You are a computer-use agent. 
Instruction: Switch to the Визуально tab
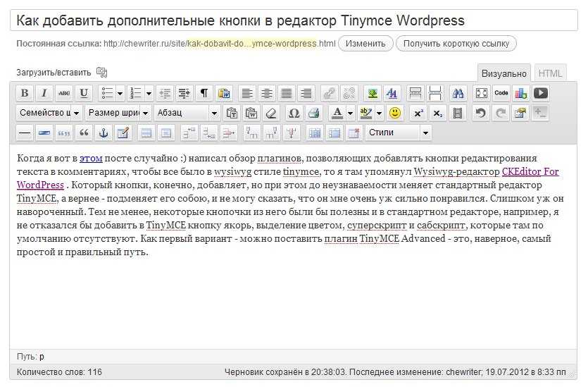[x=503, y=73]
